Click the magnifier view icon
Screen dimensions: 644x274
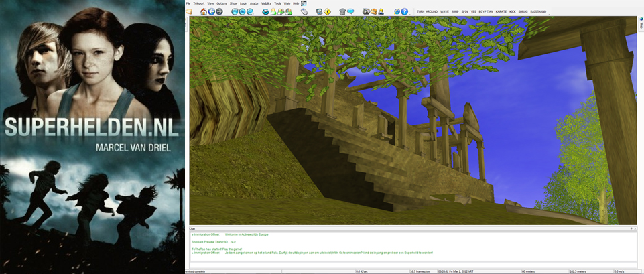[x=250, y=11]
